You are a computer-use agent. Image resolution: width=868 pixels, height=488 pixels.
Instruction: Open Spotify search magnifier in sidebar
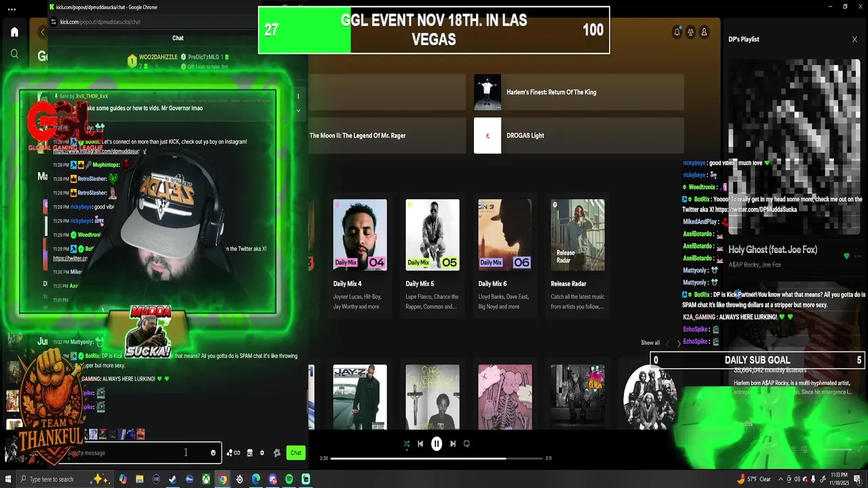click(x=14, y=54)
